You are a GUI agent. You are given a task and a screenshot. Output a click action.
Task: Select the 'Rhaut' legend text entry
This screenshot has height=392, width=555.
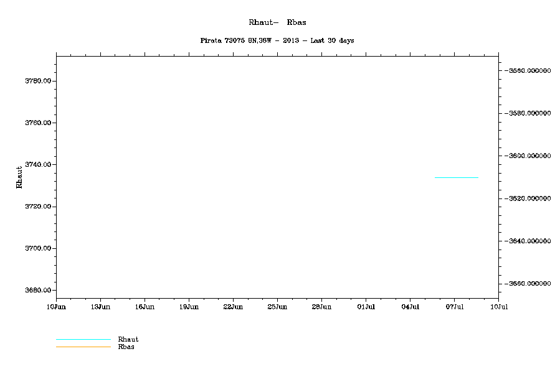point(128,340)
